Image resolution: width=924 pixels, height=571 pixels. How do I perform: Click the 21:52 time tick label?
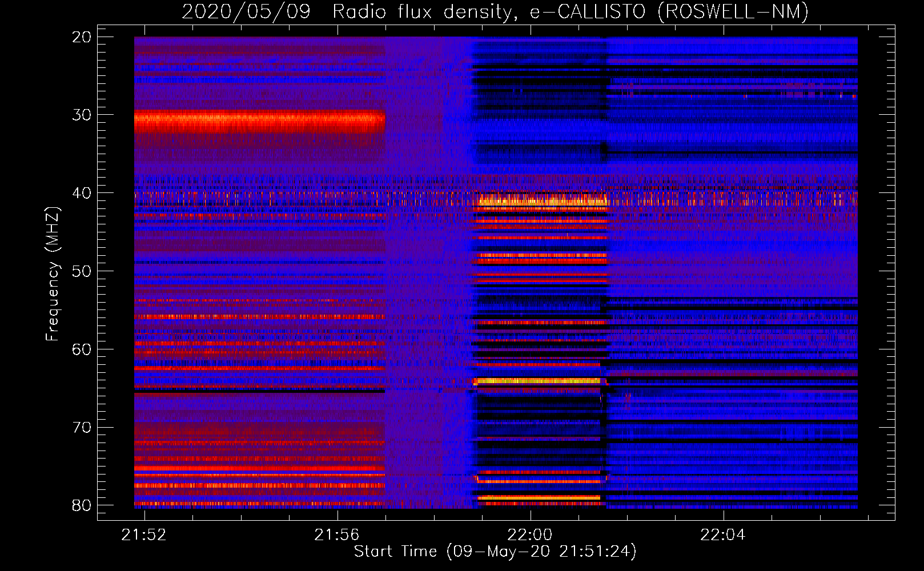pyautogui.click(x=144, y=534)
